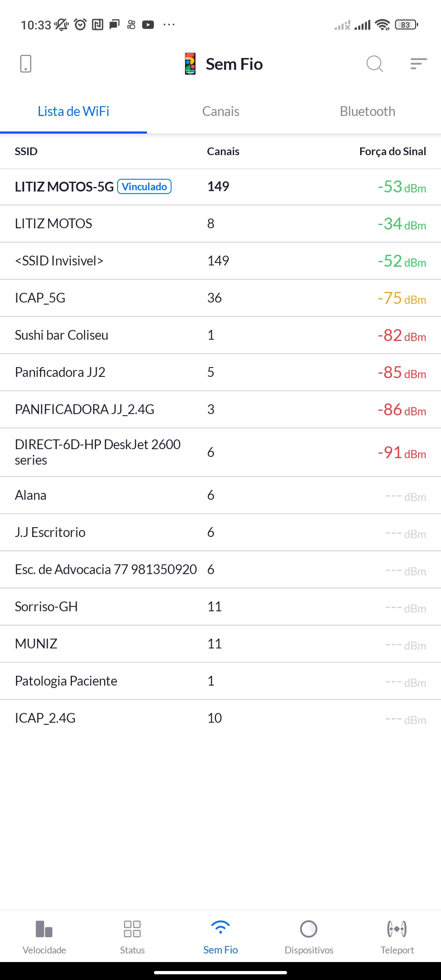Open the Sushi bar Coliseu network
Screen dimensions: 441x980
62,335
